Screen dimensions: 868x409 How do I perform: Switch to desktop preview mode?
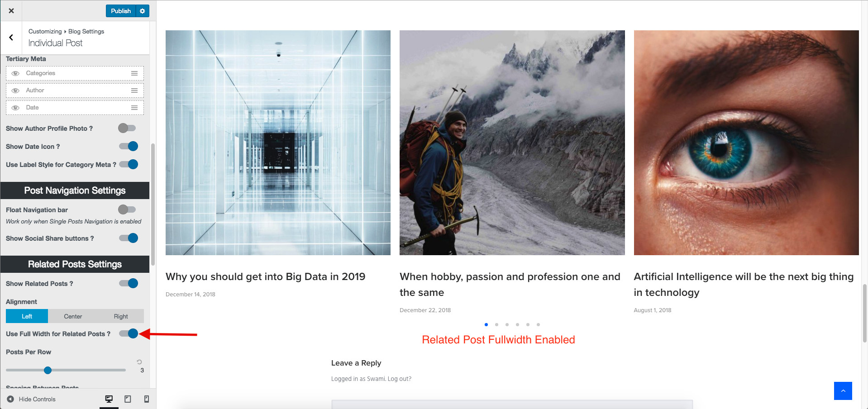tap(109, 399)
